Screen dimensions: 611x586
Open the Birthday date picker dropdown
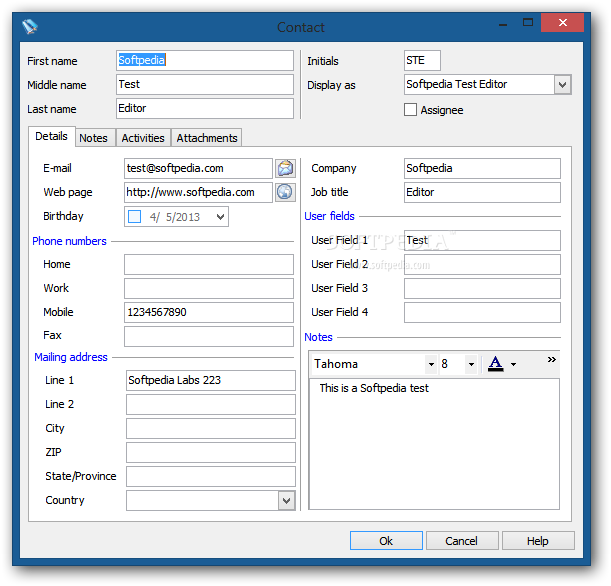coord(220,217)
